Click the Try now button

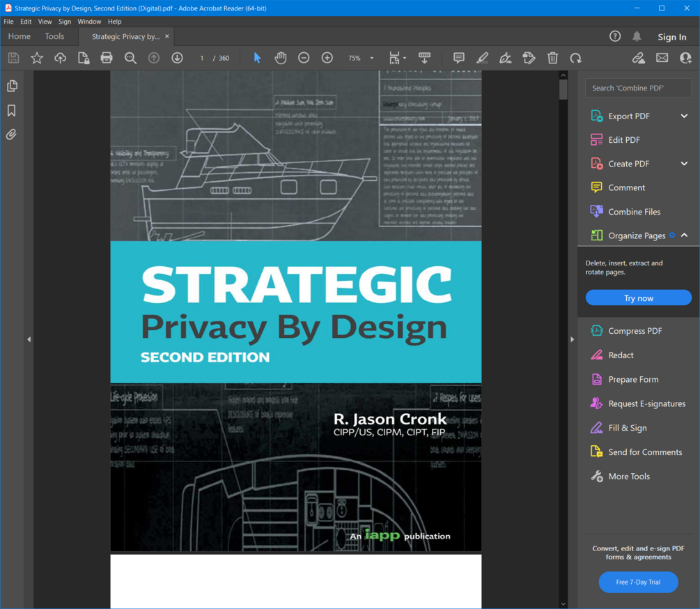click(x=639, y=298)
